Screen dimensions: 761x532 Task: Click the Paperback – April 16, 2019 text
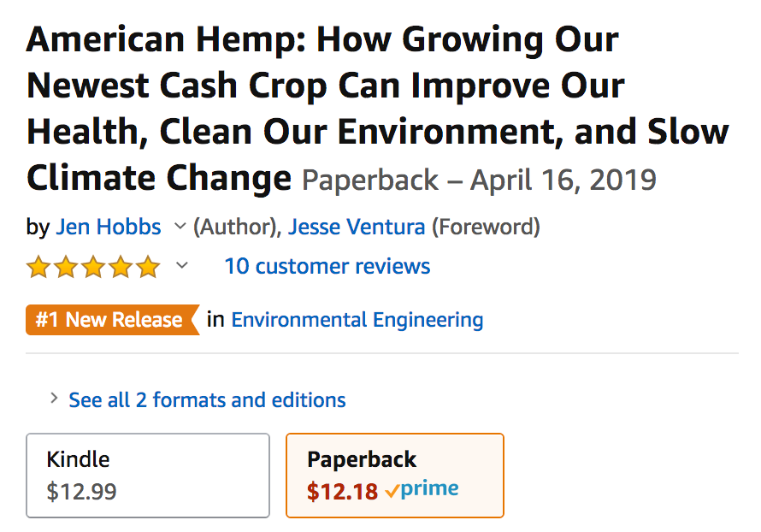479,180
